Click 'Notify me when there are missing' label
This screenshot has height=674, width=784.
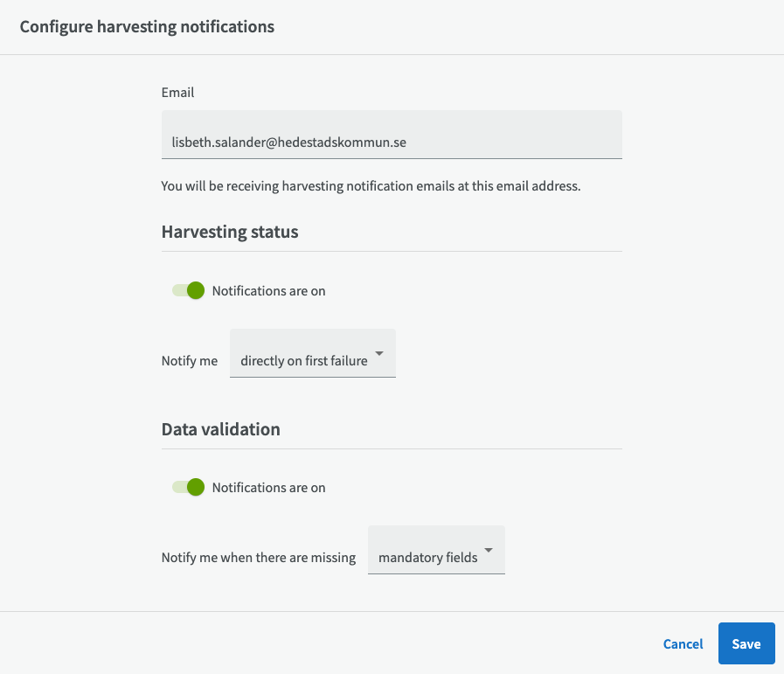pyautogui.click(x=259, y=558)
